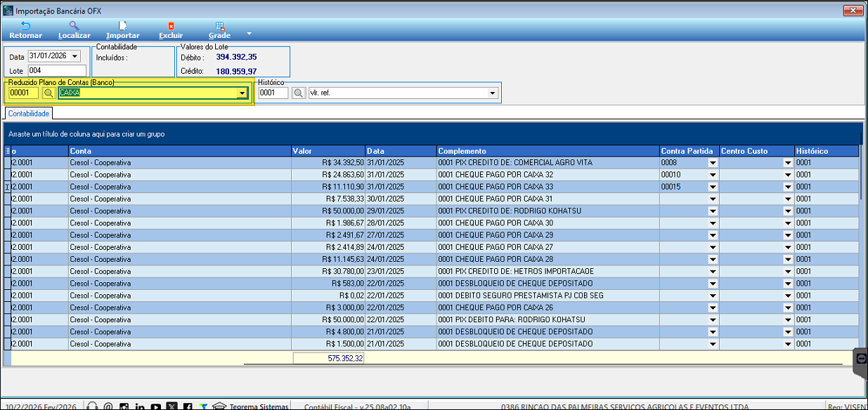
Task: Open the CAIXA bank account dropdown
Action: pos(242,93)
